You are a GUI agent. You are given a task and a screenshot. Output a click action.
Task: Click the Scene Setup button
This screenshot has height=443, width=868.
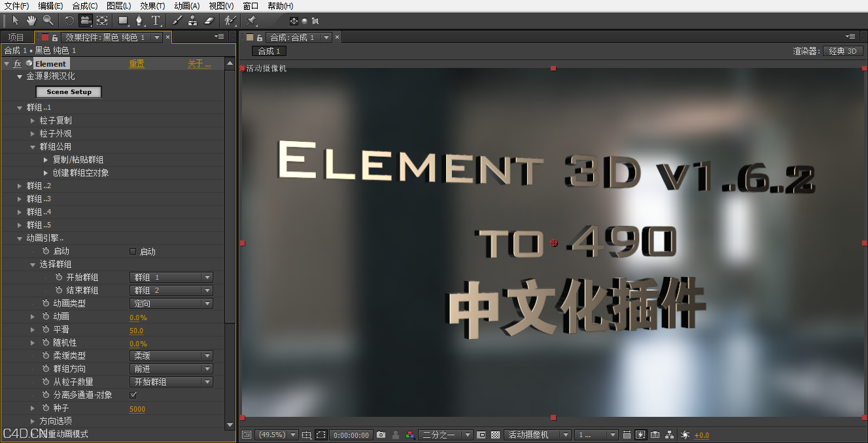coord(68,91)
